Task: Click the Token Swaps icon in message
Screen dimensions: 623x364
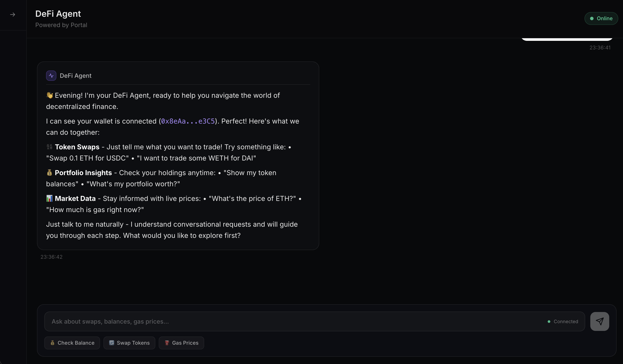Action: click(49, 147)
